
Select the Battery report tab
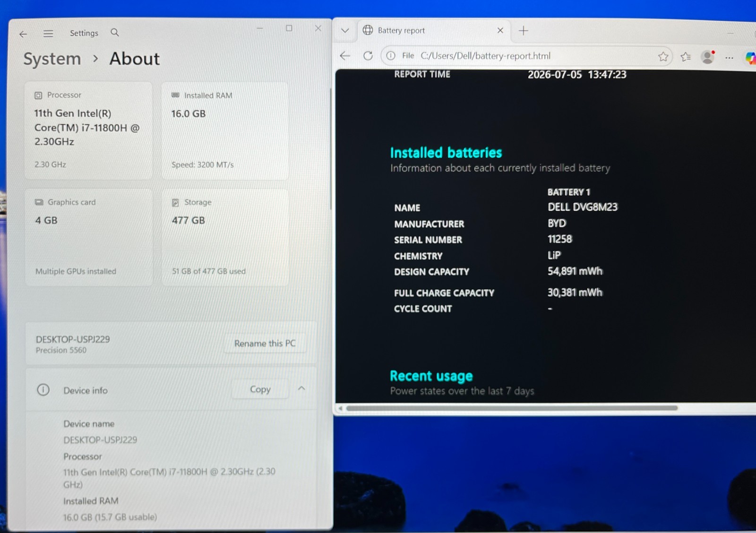tap(434, 31)
